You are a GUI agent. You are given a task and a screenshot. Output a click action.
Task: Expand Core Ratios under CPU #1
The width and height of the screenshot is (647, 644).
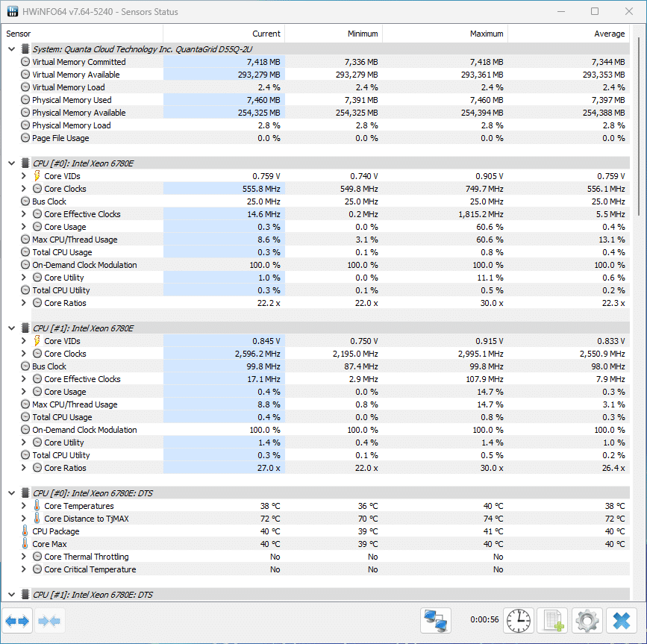pos(24,468)
